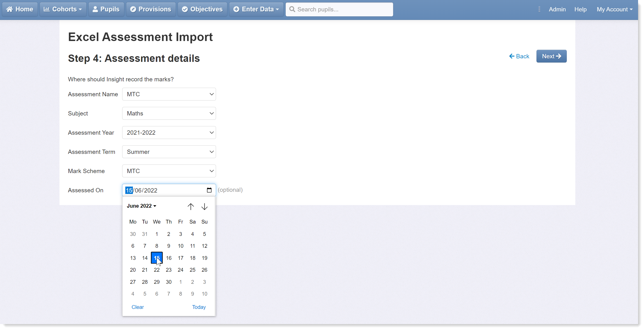Select the highlighted 15 June date
The width and height of the screenshot is (644, 330).
(157, 258)
